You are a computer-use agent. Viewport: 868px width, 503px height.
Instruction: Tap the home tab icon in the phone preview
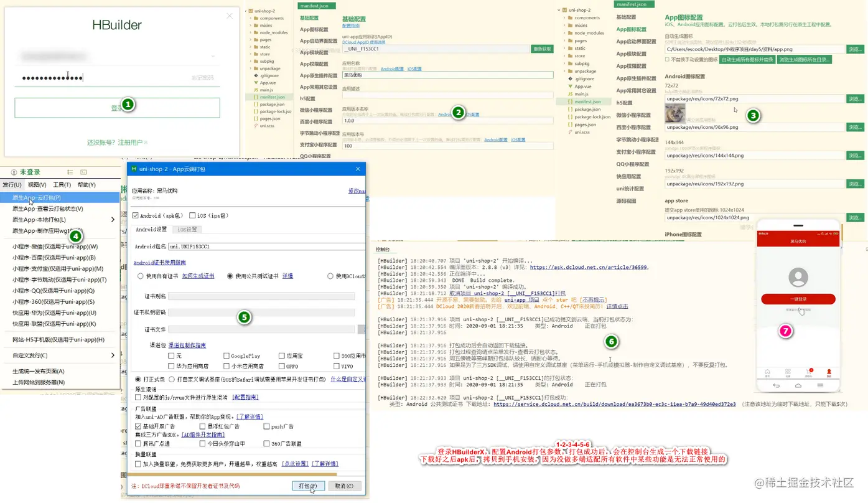[767, 372]
